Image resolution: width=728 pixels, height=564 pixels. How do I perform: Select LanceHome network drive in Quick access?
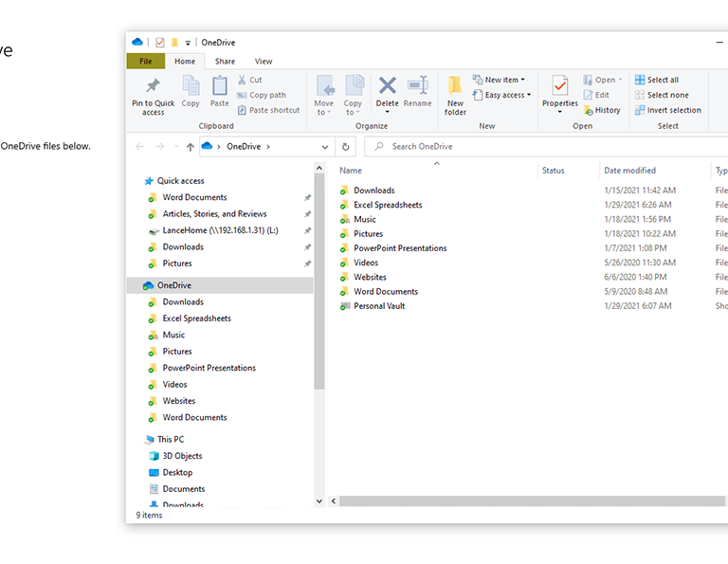[x=213, y=230]
